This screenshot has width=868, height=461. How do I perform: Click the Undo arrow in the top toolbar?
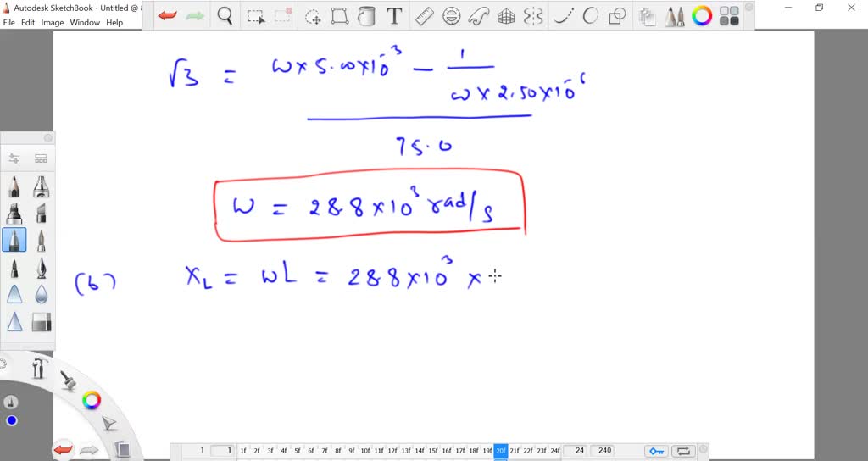click(x=168, y=16)
